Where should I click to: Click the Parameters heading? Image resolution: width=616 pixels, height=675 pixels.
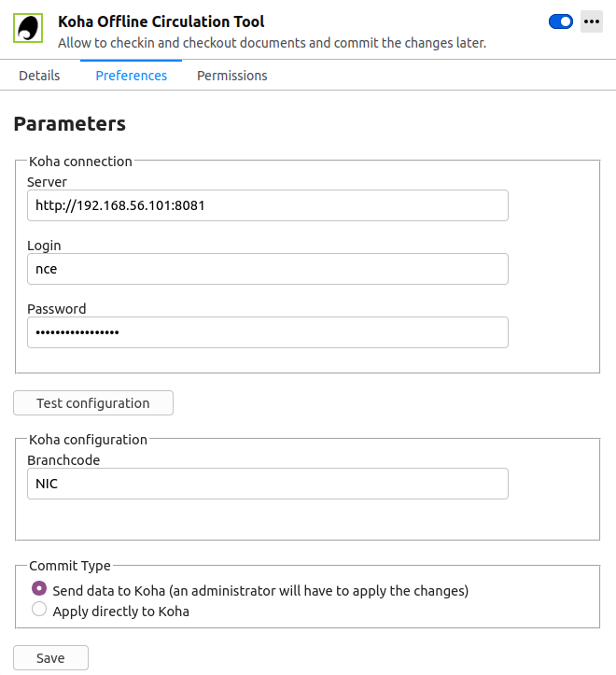(x=70, y=124)
